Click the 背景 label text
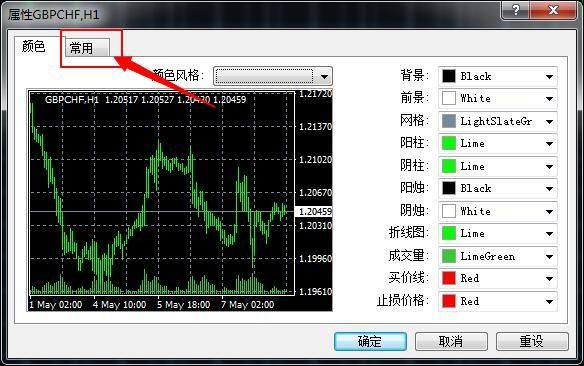This screenshot has width=584, height=366. [x=415, y=76]
